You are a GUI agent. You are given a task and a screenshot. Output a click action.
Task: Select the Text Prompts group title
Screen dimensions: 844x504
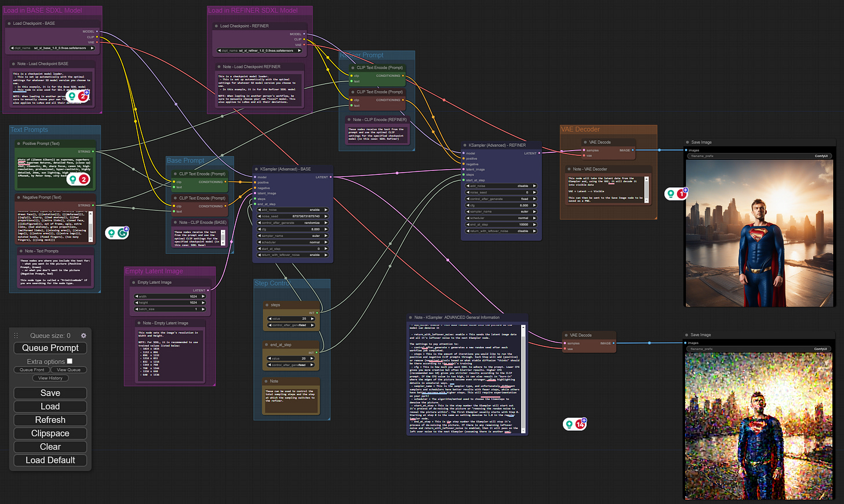(x=30, y=130)
